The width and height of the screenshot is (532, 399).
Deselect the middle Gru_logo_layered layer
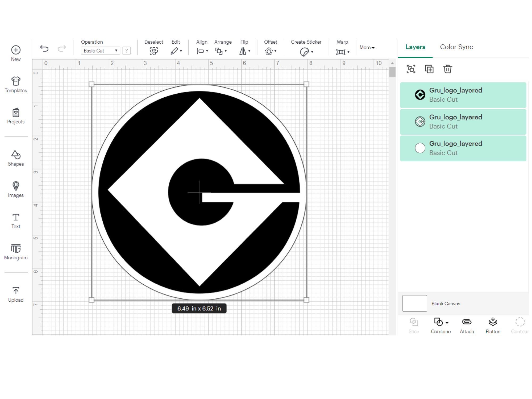tap(463, 121)
